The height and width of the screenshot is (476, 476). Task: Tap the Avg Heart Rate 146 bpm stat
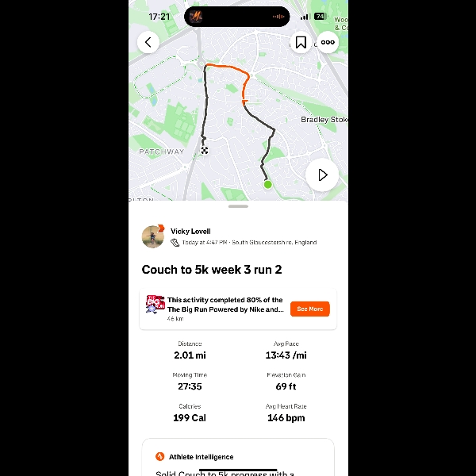pyautogui.click(x=286, y=413)
